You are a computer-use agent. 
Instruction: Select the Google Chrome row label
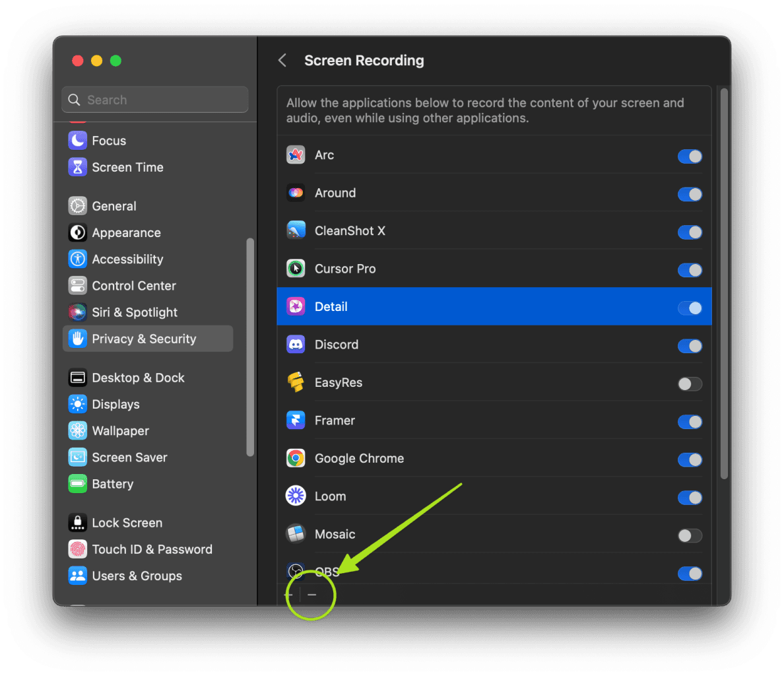[x=359, y=459]
